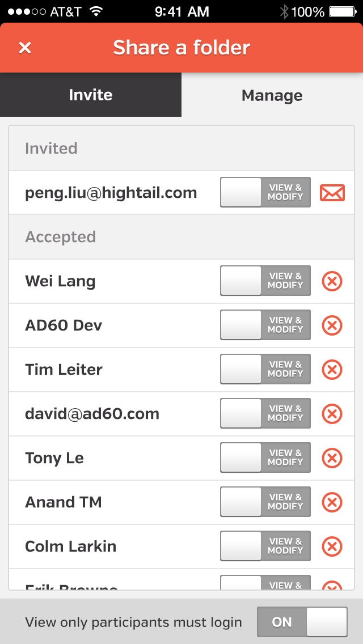Tap the Bluetooth icon in status bar
The width and height of the screenshot is (363, 644).
coord(284,11)
